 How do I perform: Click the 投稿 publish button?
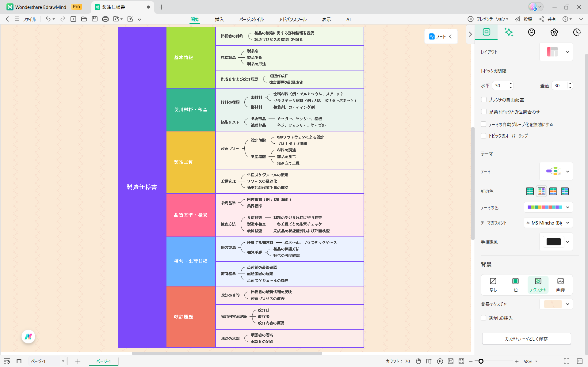523,19
